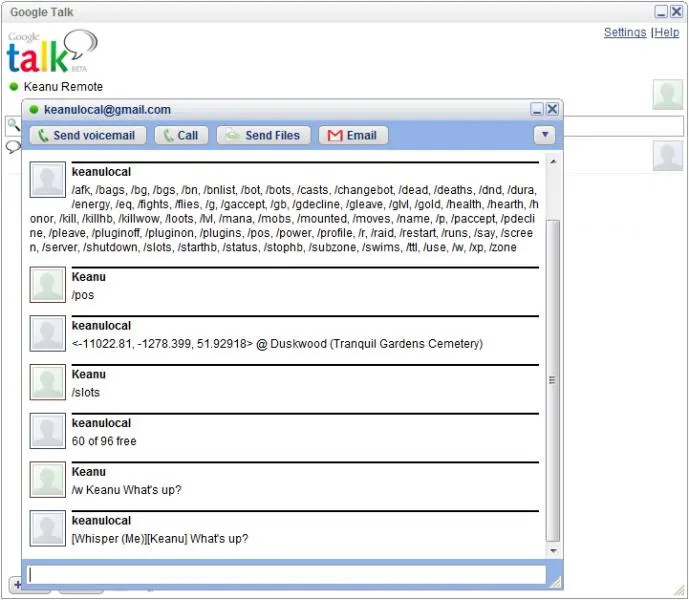Click the green status dot beside Keanu Remote
This screenshot has width=689, height=600.
pos(14,87)
